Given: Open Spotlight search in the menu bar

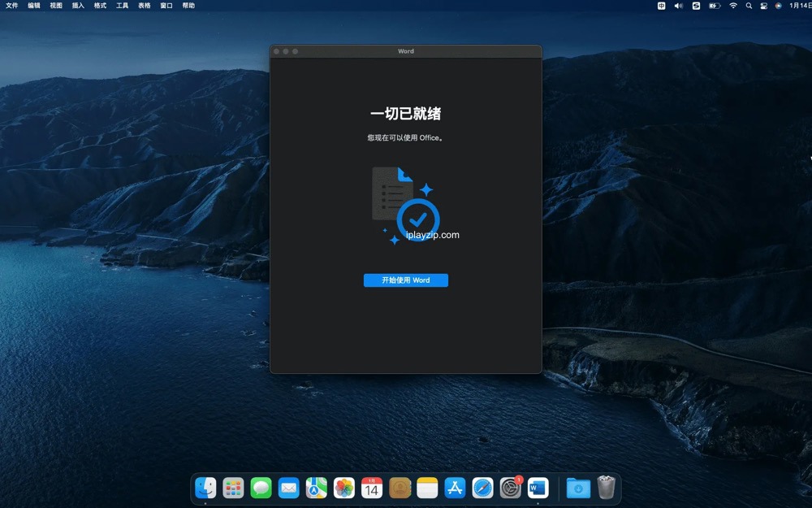Looking at the screenshot, I should click(749, 6).
